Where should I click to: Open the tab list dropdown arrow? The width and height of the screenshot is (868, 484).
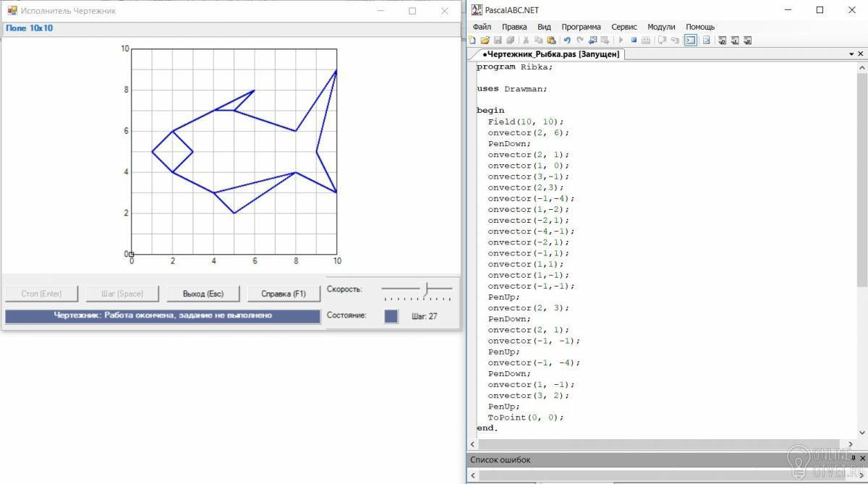click(x=851, y=54)
